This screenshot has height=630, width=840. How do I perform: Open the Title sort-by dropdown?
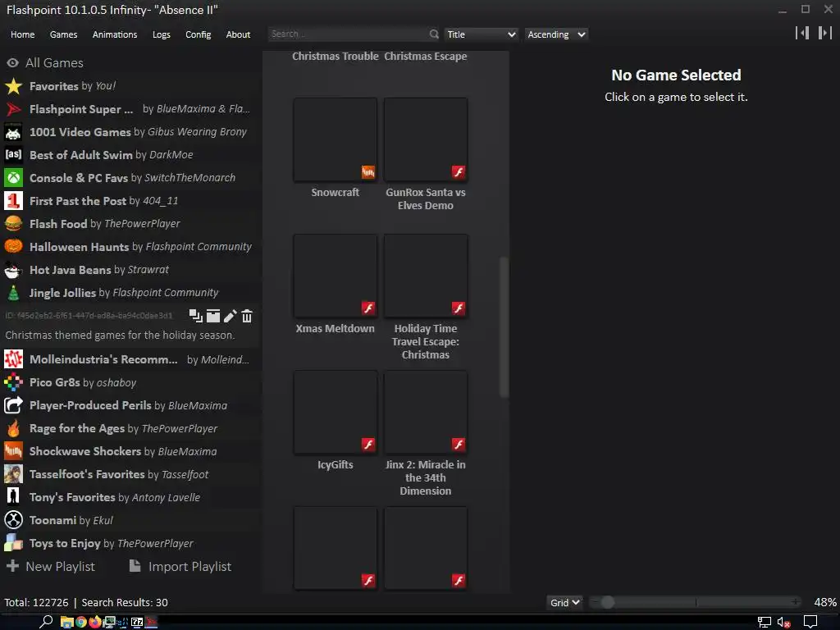481,34
